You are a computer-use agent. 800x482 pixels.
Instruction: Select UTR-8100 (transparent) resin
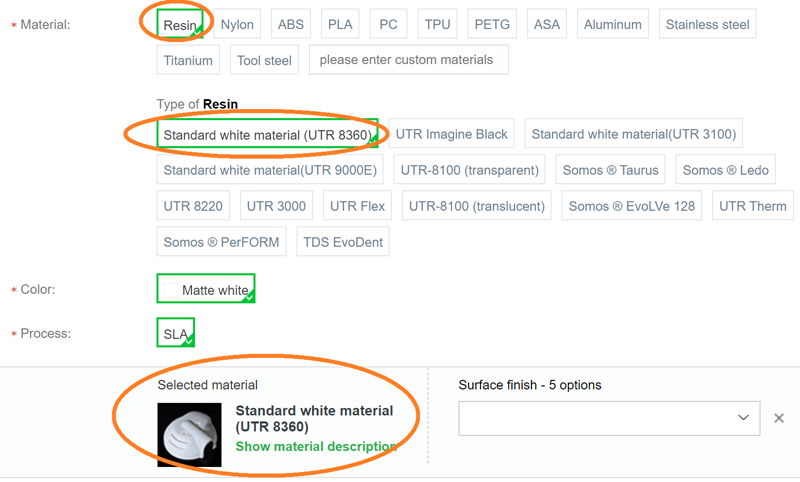click(470, 170)
